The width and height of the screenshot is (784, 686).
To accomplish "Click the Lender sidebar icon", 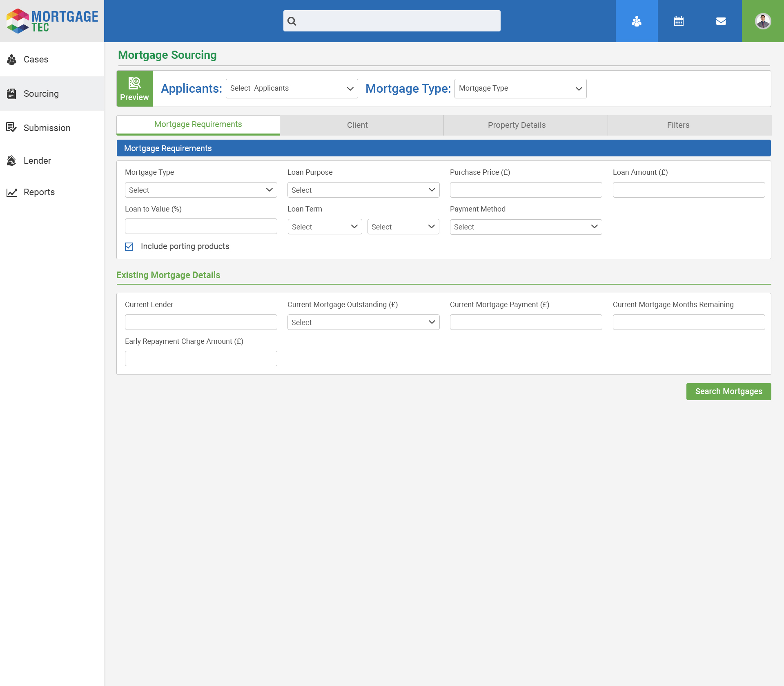I will click(x=12, y=160).
